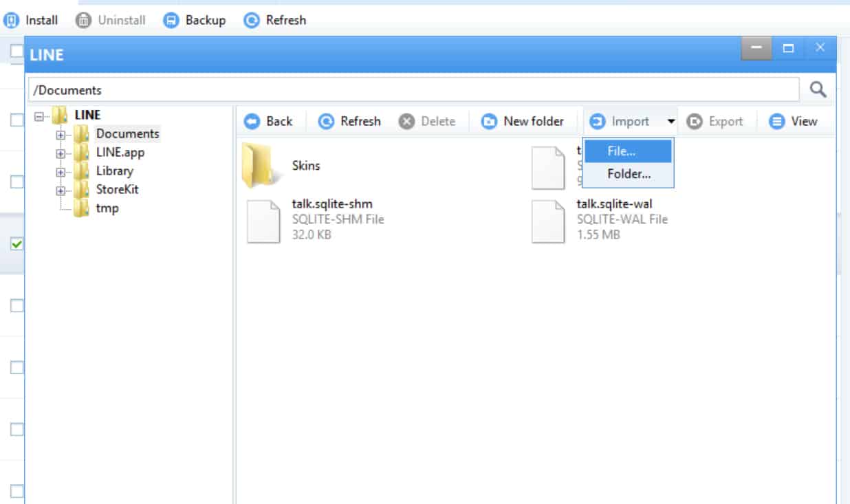Open the Skins folder icon
Image resolution: width=850 pixels, height=504 pixels.
tap(262, 166)
